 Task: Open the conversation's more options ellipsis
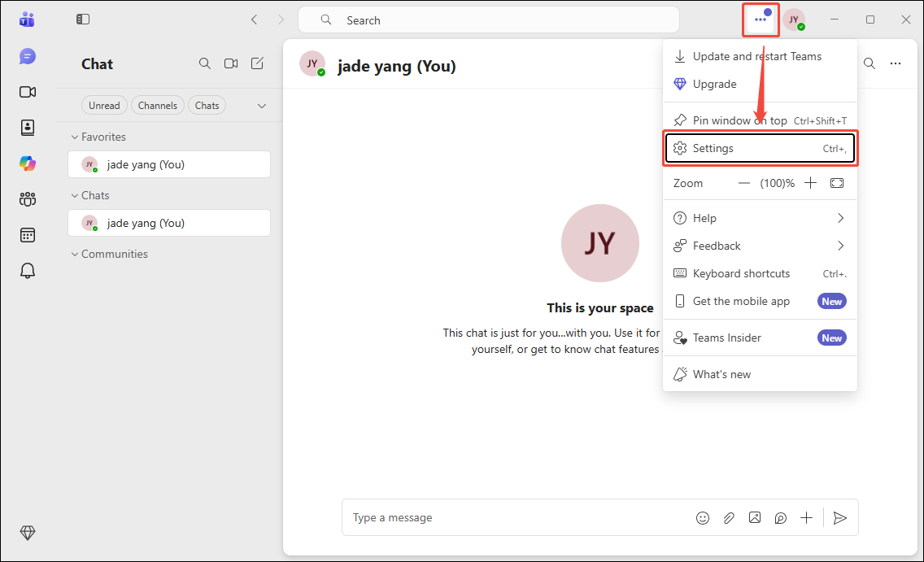895,63
